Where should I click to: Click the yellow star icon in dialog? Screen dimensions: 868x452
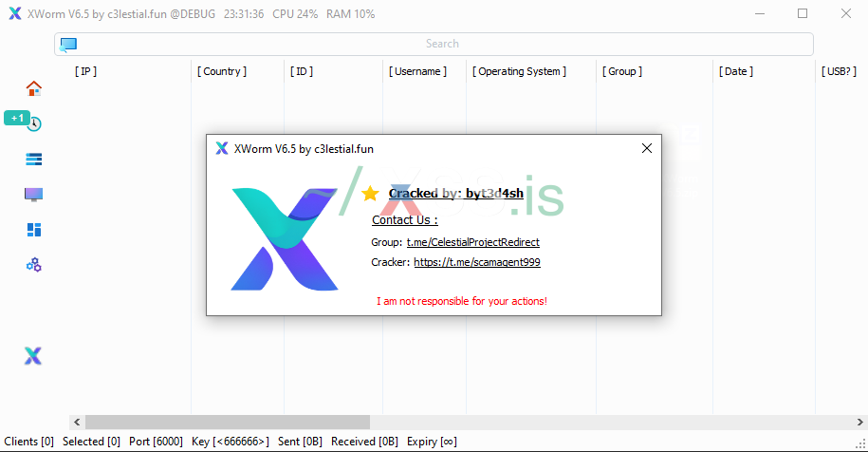370,194
